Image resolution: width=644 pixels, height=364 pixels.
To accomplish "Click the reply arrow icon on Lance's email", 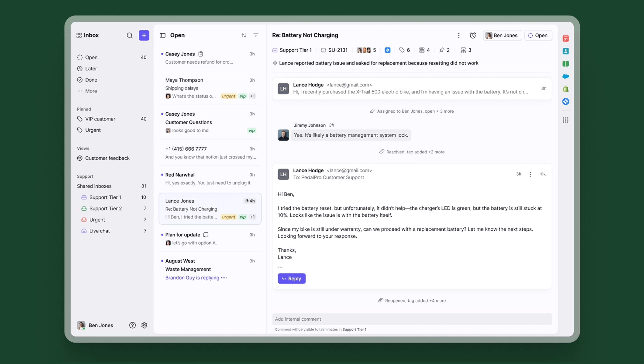I will (x=543, y=174).
